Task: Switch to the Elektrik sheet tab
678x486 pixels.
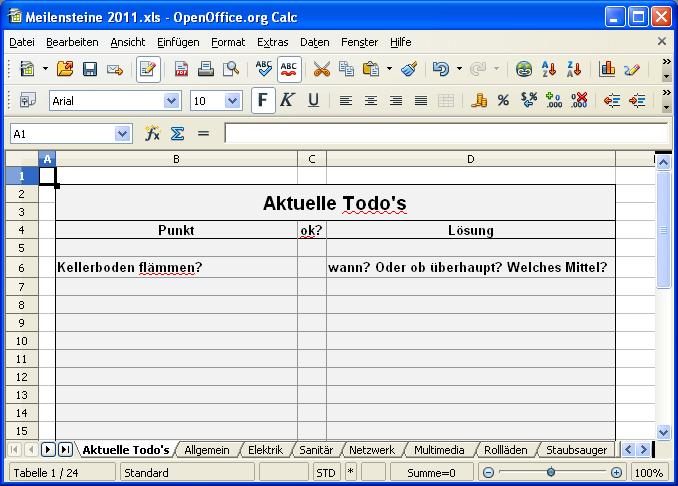Action: coord(265,450)
